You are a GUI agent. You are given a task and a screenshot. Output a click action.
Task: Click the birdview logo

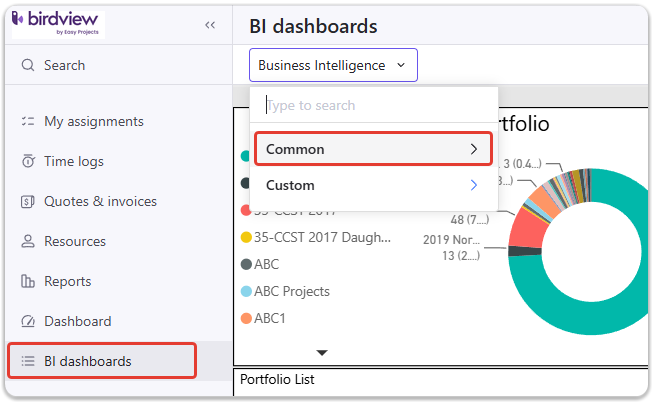[58, 24]
